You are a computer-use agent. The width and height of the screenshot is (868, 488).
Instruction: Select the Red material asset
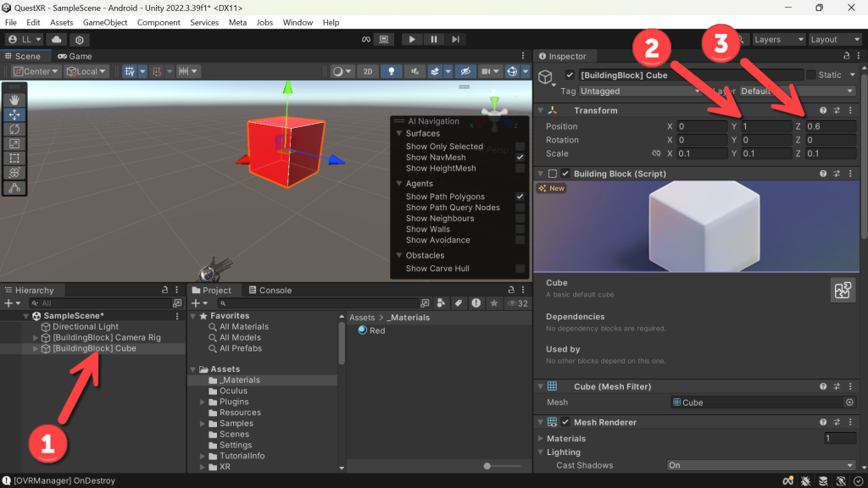tap(371, 330)
